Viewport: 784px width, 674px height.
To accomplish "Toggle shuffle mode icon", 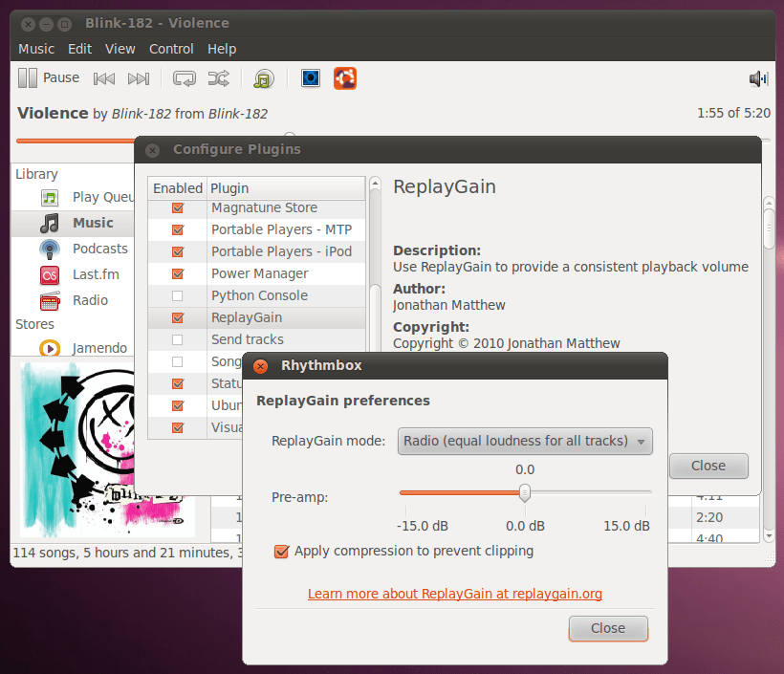I will (x=219, y=78).
